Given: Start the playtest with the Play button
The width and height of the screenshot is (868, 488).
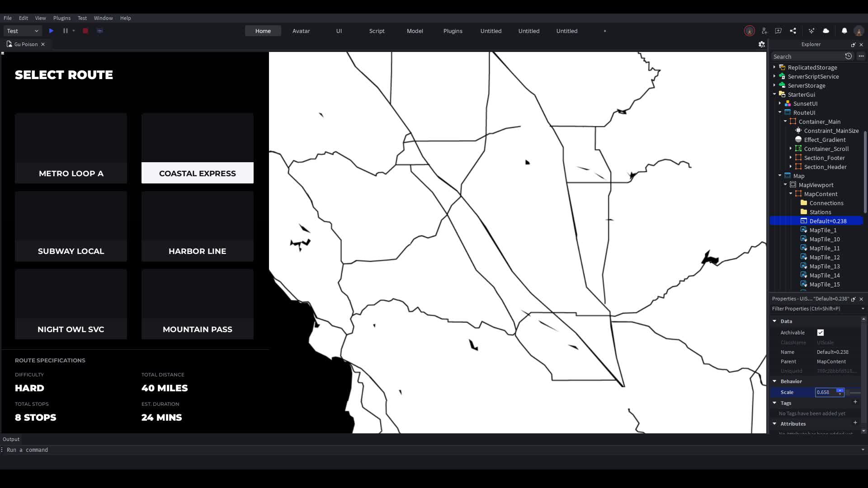Looking at the screenshot, I should pos(51,31).
